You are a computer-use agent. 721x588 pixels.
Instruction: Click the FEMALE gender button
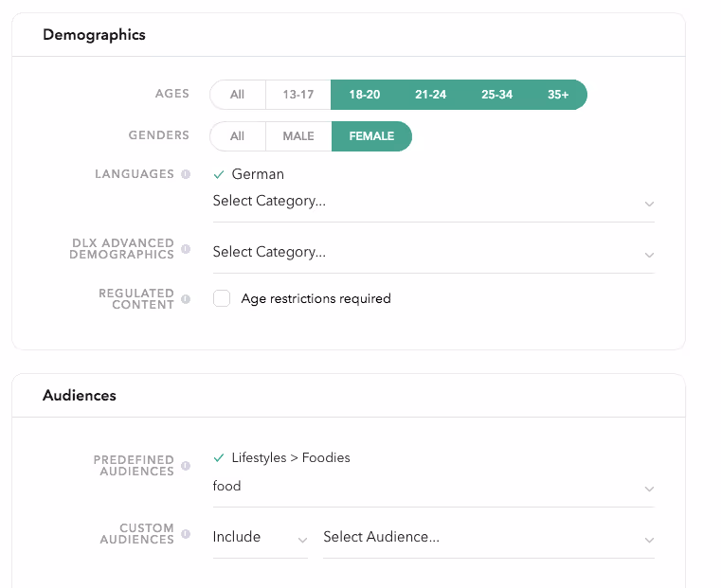tap(371, 136)
